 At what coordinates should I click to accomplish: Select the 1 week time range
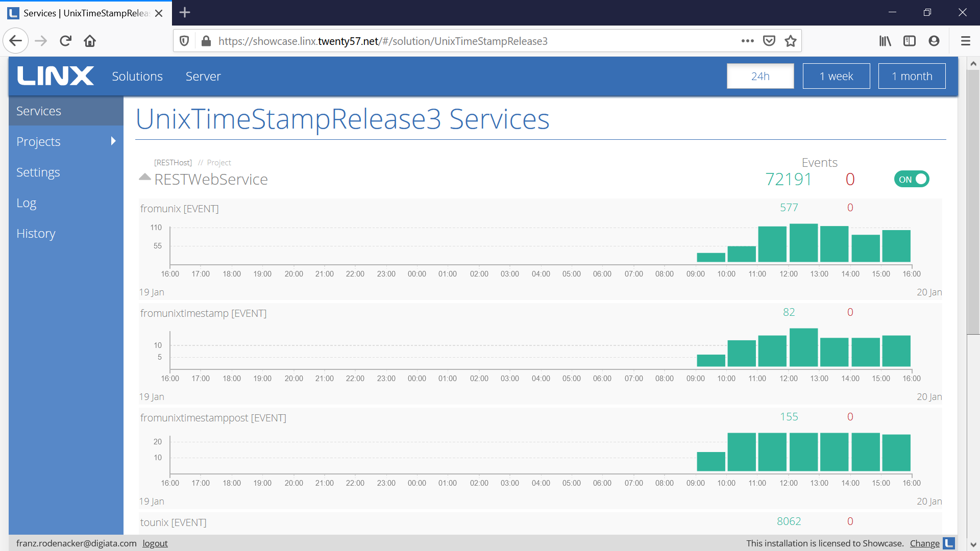(x=836, y=76)
